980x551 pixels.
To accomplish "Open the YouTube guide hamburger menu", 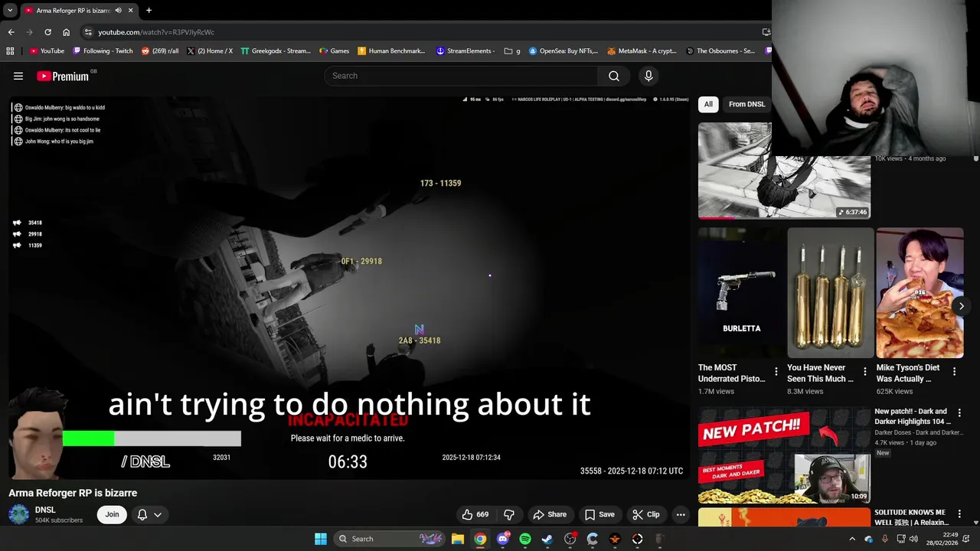I will point(18,76).
